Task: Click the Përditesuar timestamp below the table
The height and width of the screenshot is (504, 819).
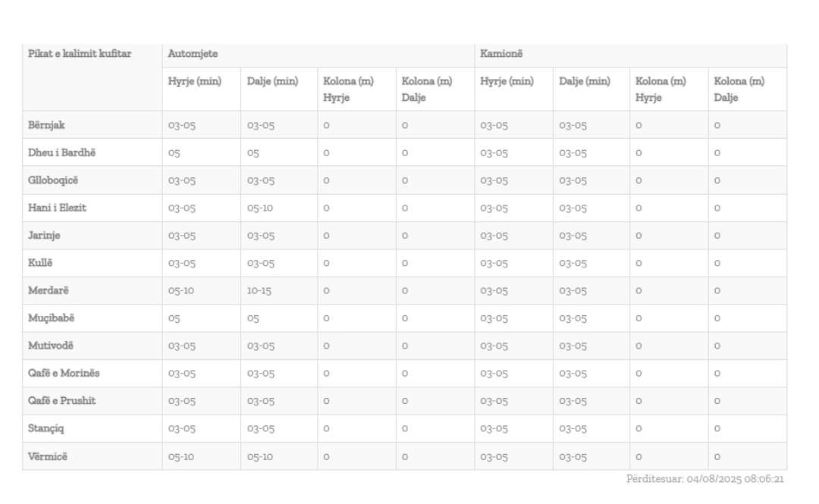Action: pyautogui.click(x=704, y=479)
